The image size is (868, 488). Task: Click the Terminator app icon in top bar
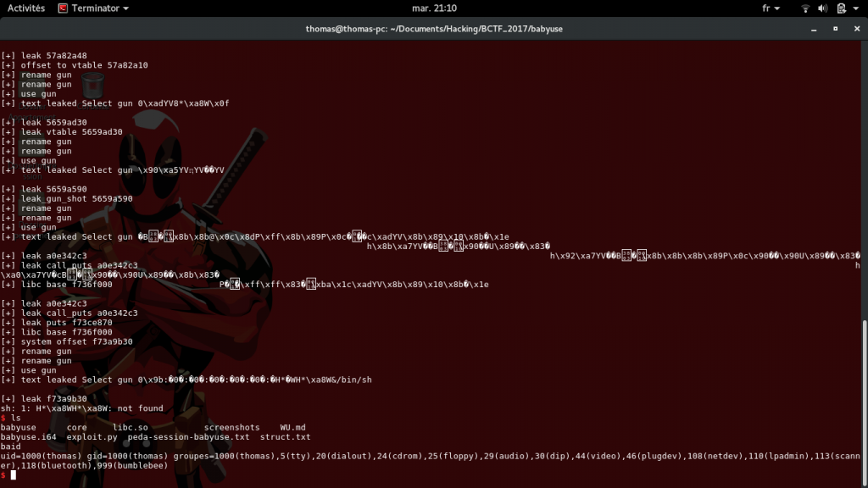pos(63,8)
